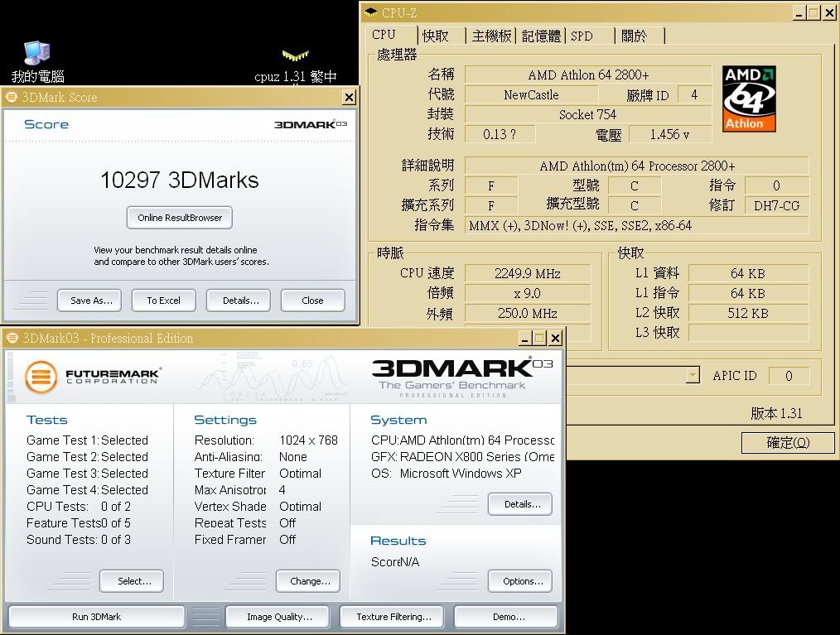This screenshot has height=635, width=840.
Task: Click the L2 cache field 512 KB
Action: point(748,313)
